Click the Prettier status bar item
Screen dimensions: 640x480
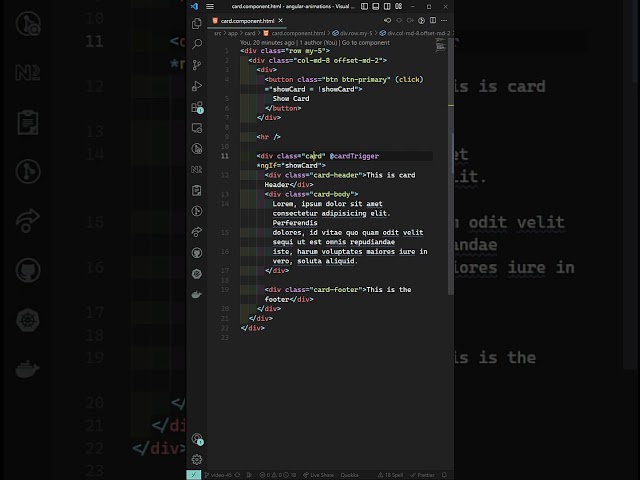pos(422,475)
